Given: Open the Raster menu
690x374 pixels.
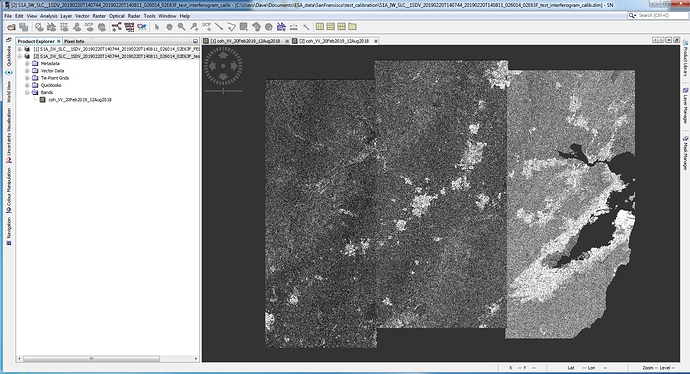Looking at the screenshot, I should [x=99, y=16].
